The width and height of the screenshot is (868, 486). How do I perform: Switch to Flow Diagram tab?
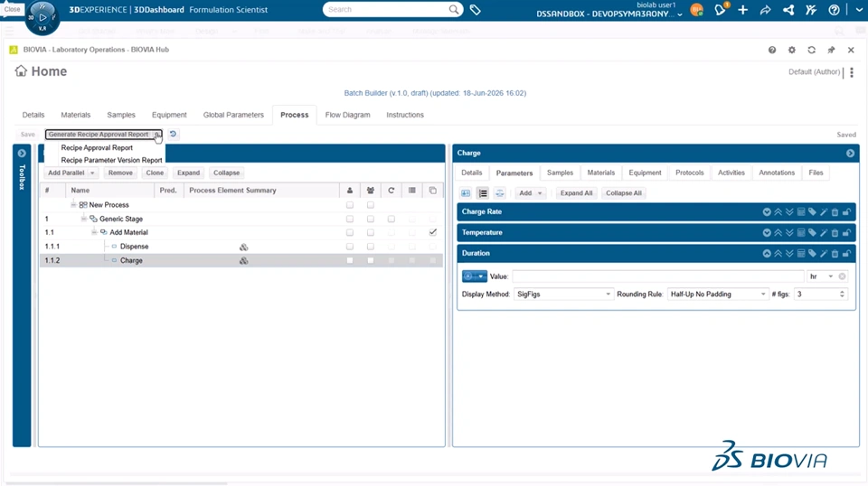[347, 115]
